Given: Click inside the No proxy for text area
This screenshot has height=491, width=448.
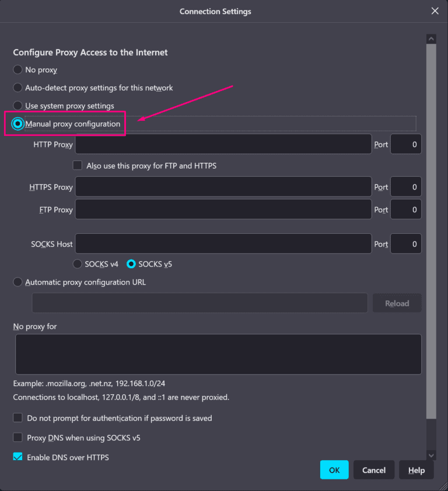Looking at the screenshot, I should (x=218, y=354).
